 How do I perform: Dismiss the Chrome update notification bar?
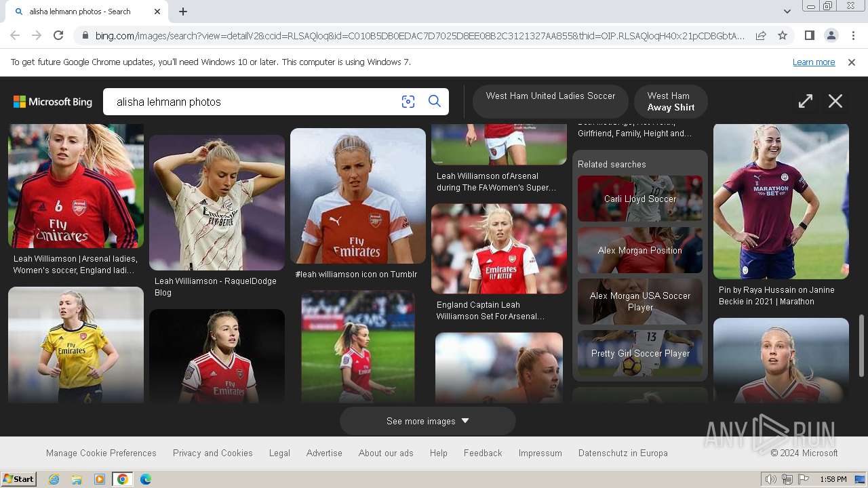tap(852, 62)
